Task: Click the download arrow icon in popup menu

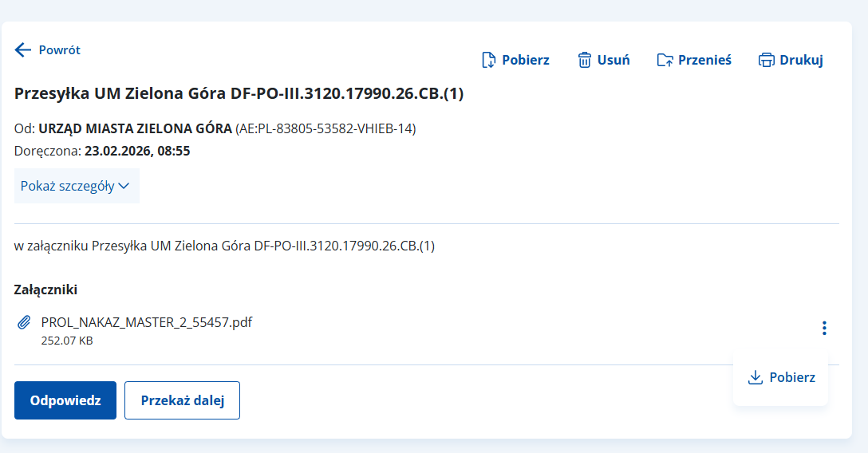Action: 756,377
